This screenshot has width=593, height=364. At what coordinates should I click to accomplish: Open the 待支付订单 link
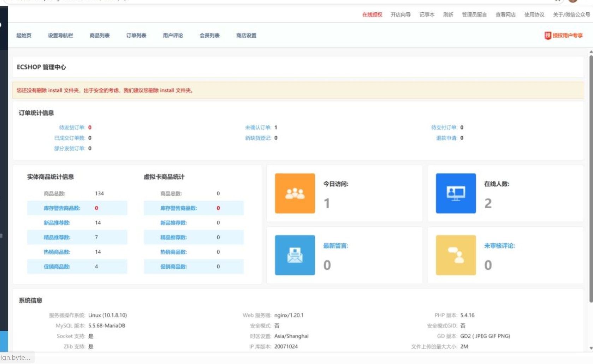point(444,127)
